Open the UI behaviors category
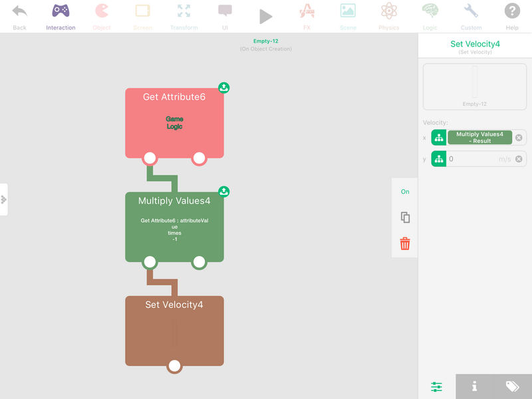The width and height of the screenshot is (532, 399). tap(225, 16)
